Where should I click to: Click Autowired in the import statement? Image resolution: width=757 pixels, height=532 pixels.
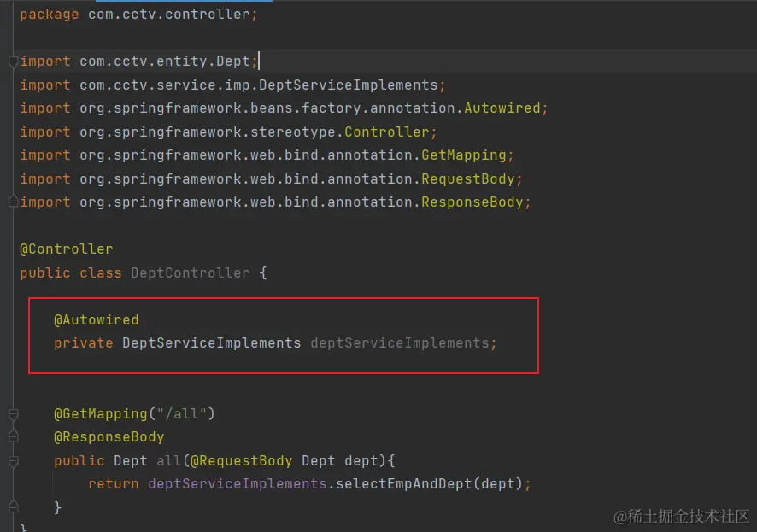502,108
